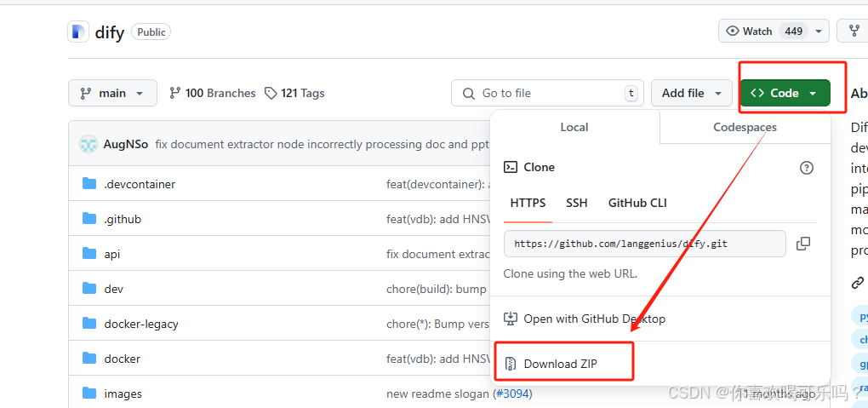Screen dimensions: 868x408
Task: Open the fix document extractor commit message
Action: [323, 144]
